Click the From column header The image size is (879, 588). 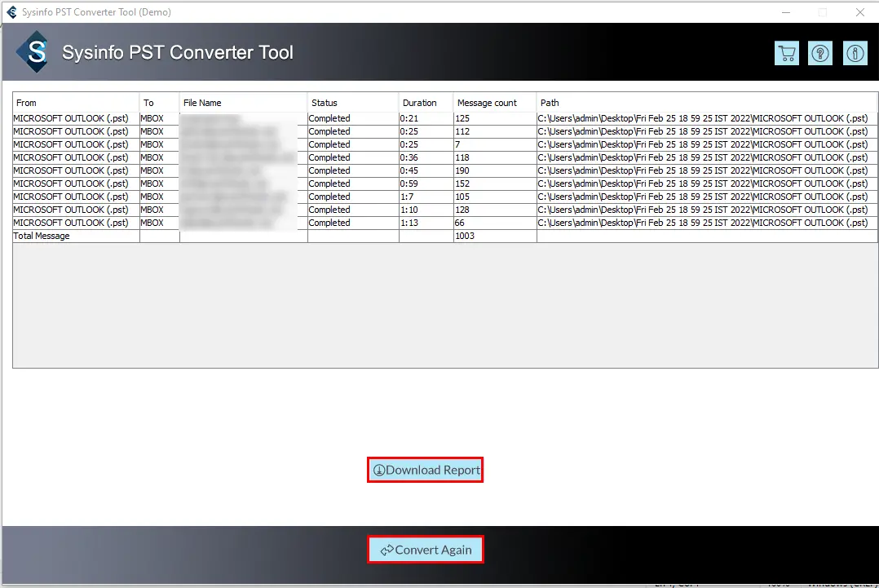click(76, 103)
